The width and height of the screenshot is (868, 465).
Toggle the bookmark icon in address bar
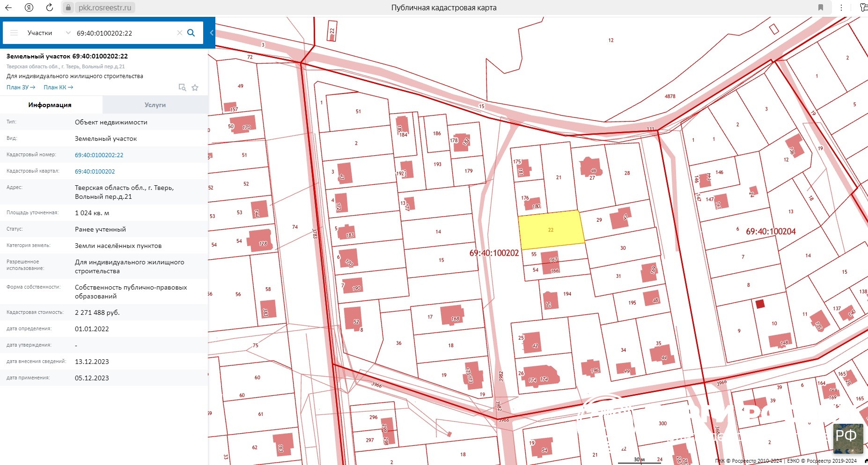click(x=821, y=7)
